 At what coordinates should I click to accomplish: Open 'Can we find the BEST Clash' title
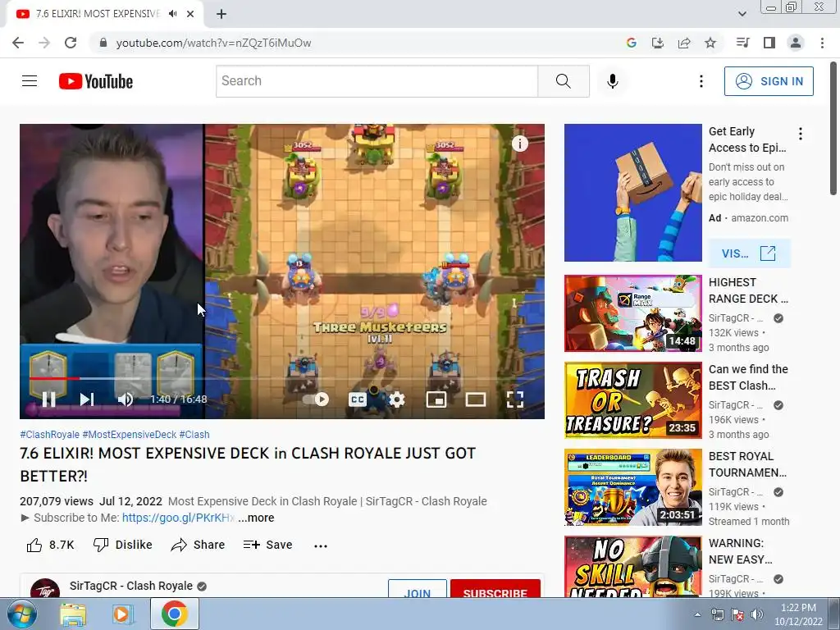(748, 377)
